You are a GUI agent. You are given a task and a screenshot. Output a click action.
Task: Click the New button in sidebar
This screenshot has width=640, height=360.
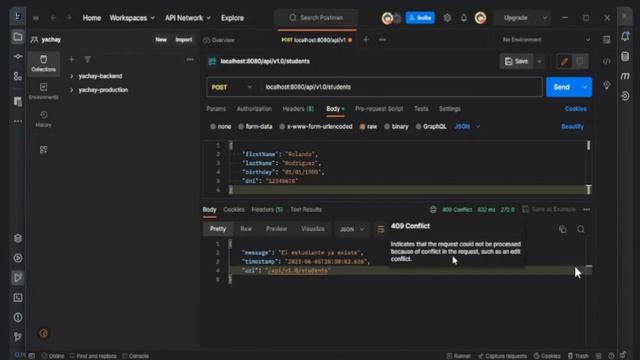(161, 40)
